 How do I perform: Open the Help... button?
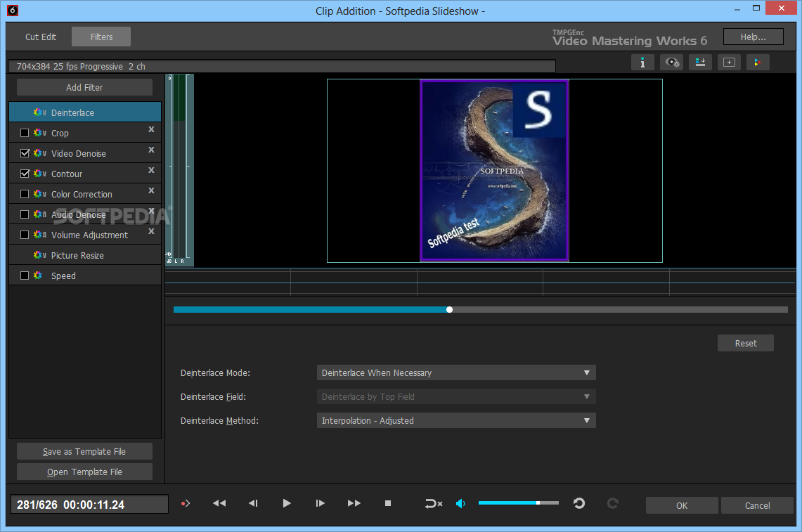pyautogui.click(x=754, y=37)
